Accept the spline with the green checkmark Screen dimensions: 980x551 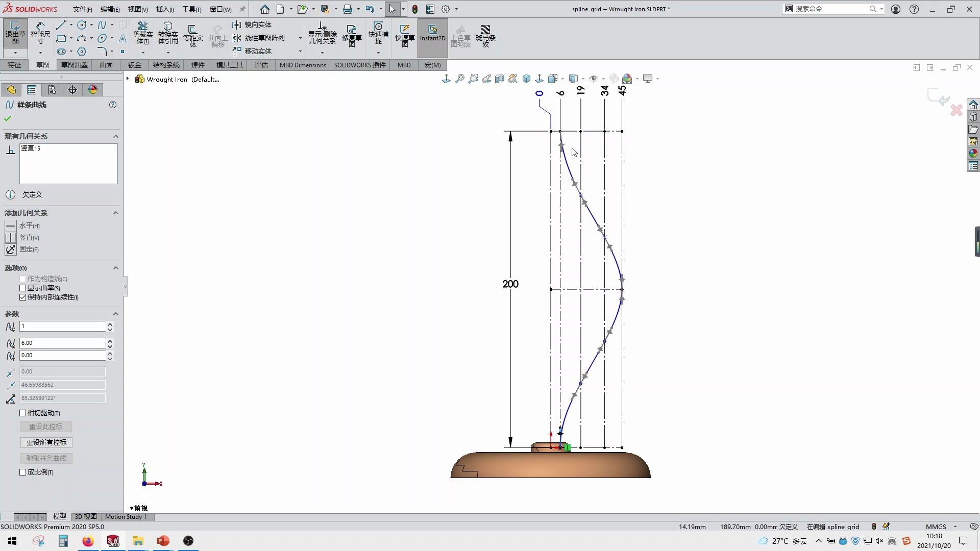pyautogui.click(x=7, y=118)
